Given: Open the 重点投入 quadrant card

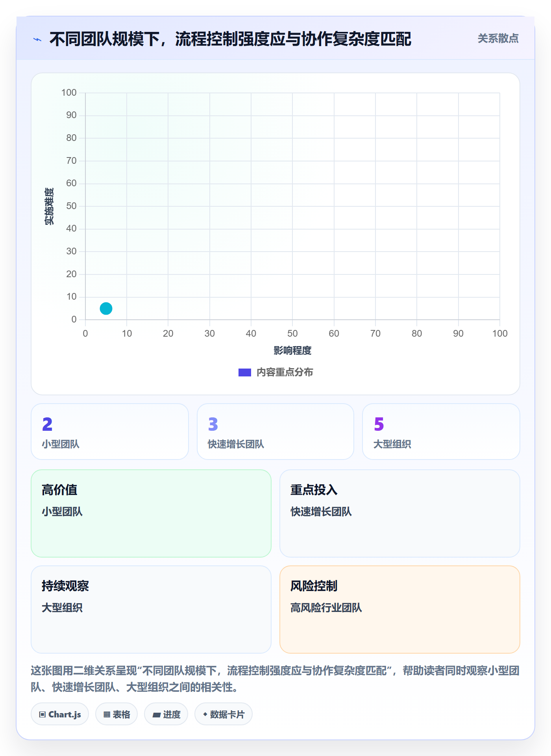Looking at the screenshot, I should 400,513.
